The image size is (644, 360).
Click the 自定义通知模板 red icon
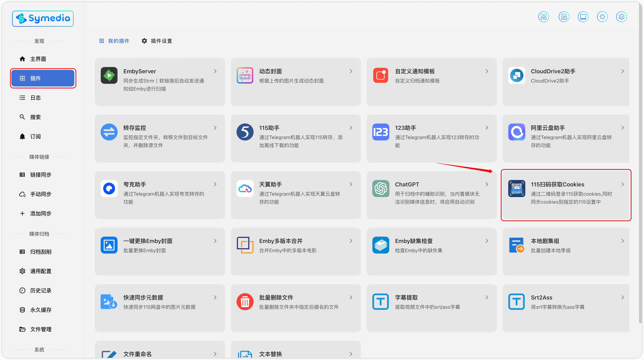(380, 75)
